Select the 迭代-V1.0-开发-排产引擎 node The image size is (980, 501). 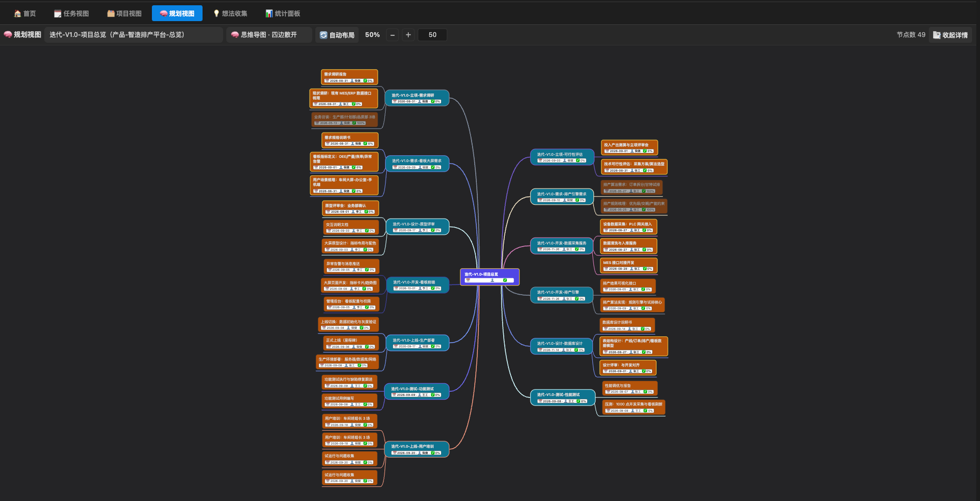coord(562,295)
